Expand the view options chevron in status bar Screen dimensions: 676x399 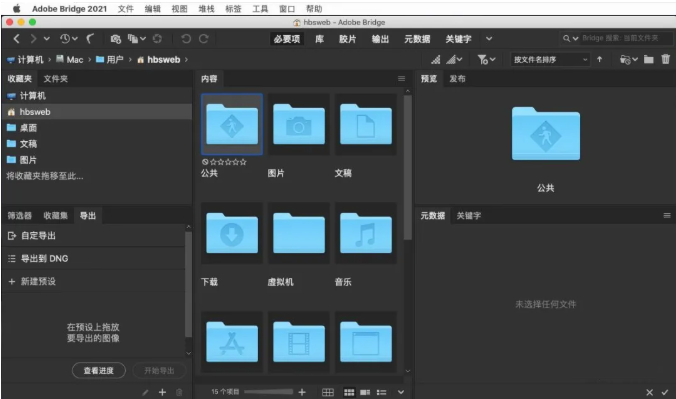coord(401,392)
